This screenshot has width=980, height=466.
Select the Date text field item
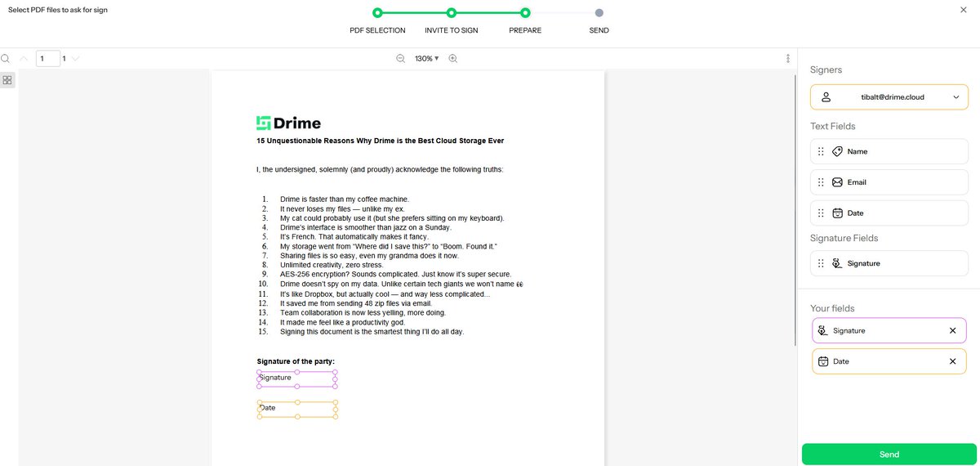889,213
